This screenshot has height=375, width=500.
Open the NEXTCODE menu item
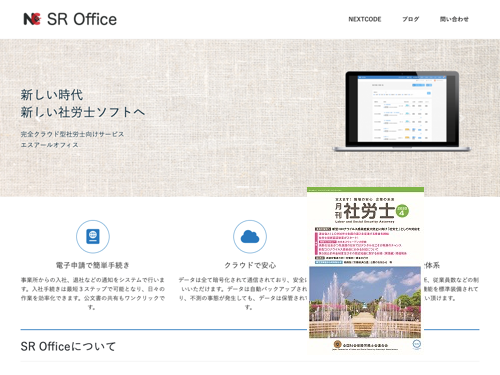coord(365,19)
